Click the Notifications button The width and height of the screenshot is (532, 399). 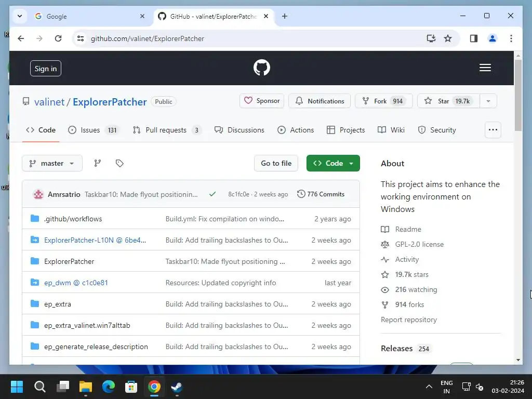320,101
